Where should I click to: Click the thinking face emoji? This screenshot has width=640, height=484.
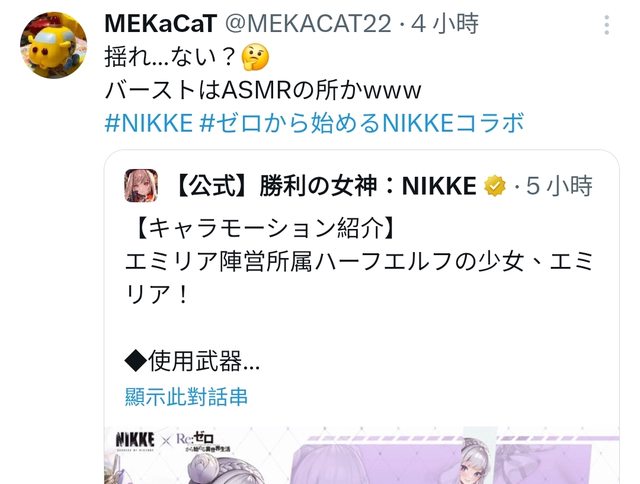[255, 57]
